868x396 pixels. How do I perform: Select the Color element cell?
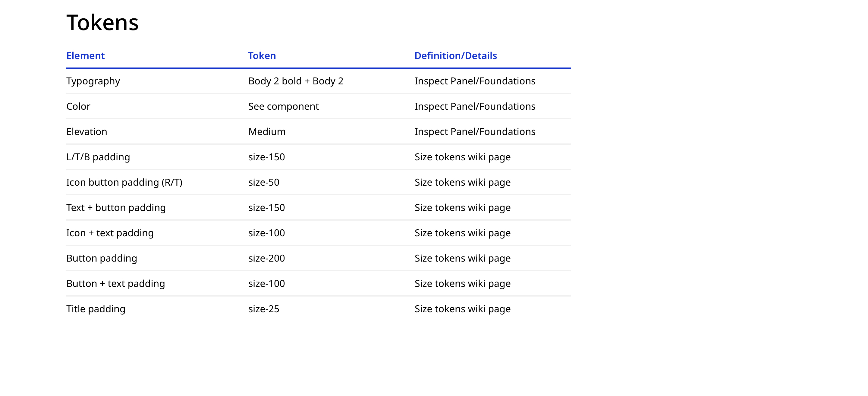[78, 106]
